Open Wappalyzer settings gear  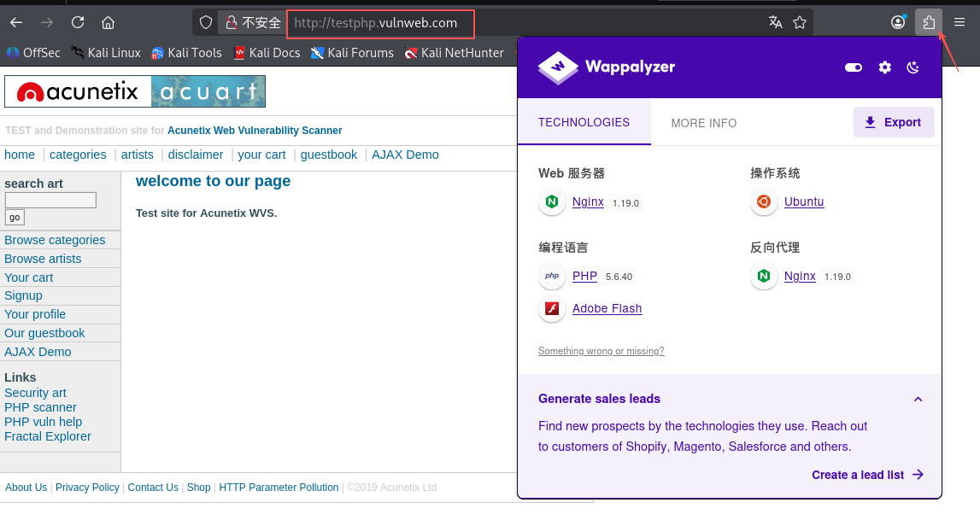click(x=885, y=67)
